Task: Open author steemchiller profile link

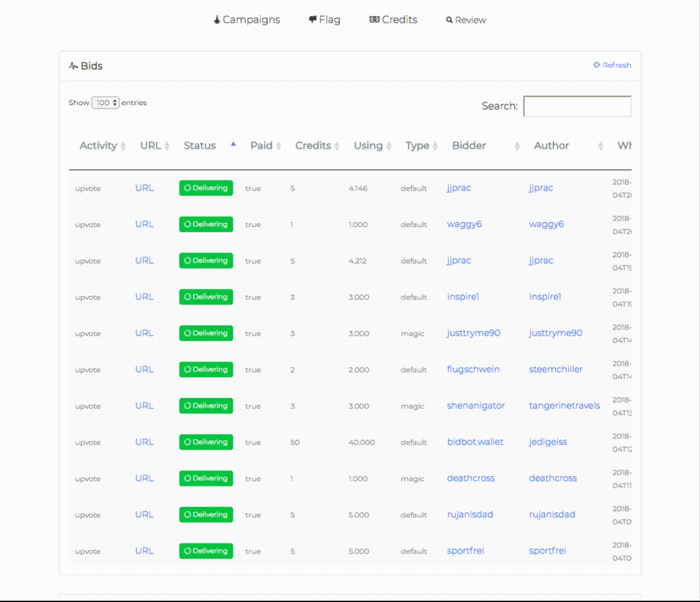Action: 556,369
